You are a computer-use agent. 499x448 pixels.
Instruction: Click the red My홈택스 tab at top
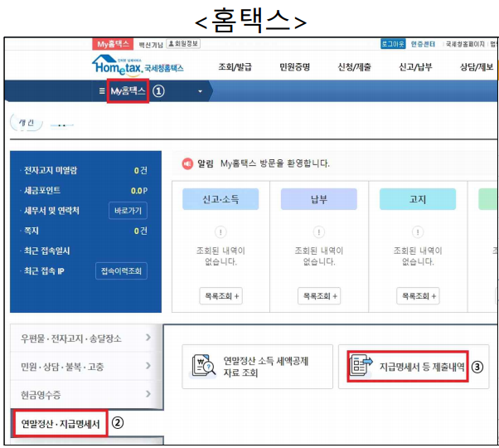(113, 44)
